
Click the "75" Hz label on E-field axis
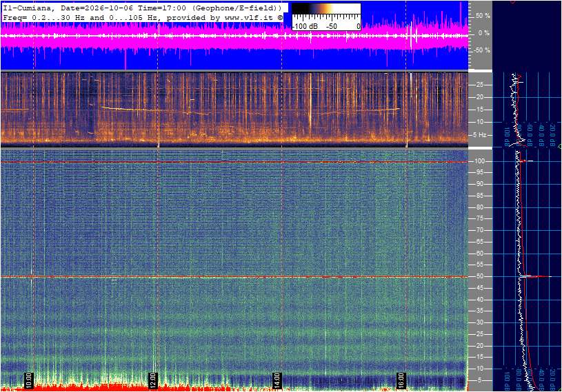pos(479,218)
